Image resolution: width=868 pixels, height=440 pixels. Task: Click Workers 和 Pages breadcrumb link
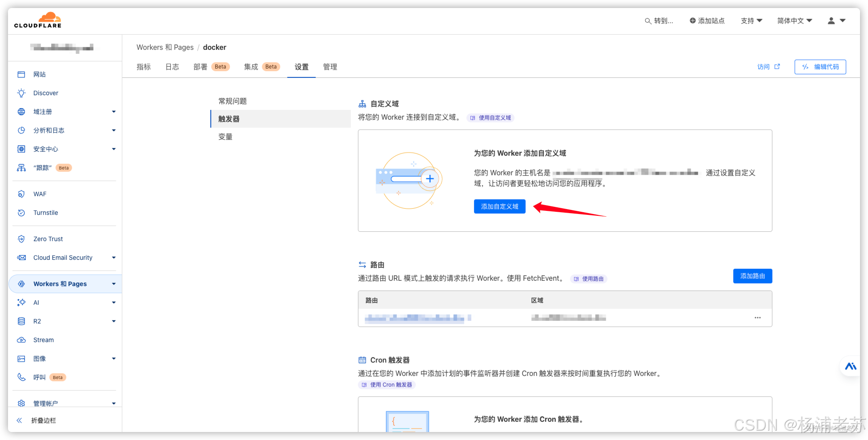coord(165,47)
